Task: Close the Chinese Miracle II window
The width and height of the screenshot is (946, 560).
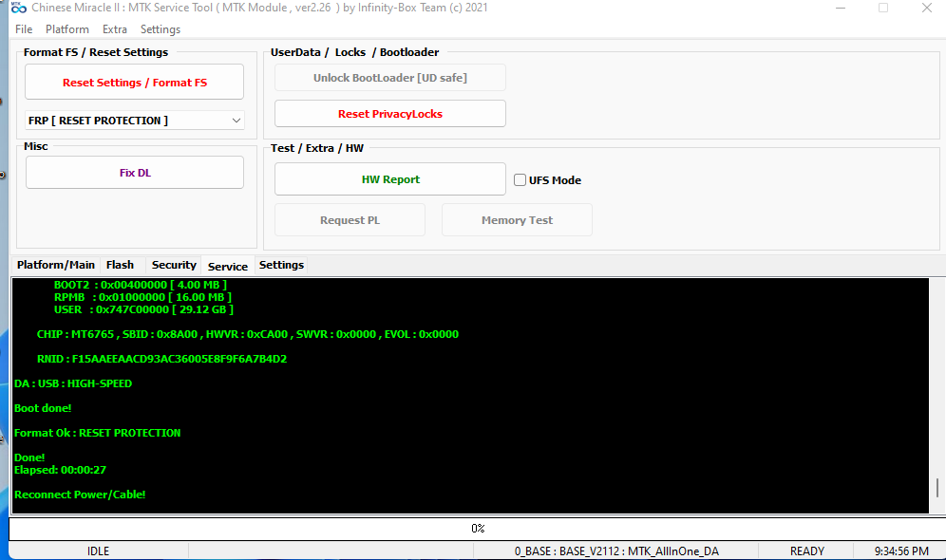Action: [x=927, y=8]
